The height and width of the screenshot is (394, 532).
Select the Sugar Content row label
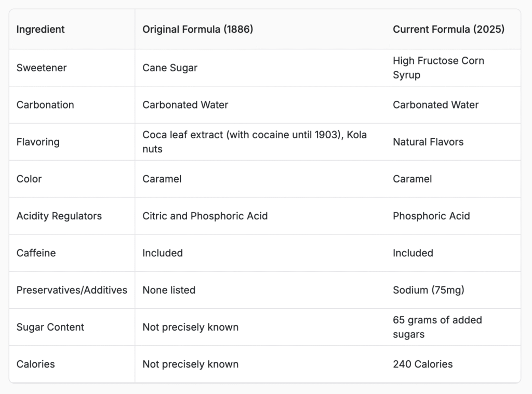(x=50, y=327)
